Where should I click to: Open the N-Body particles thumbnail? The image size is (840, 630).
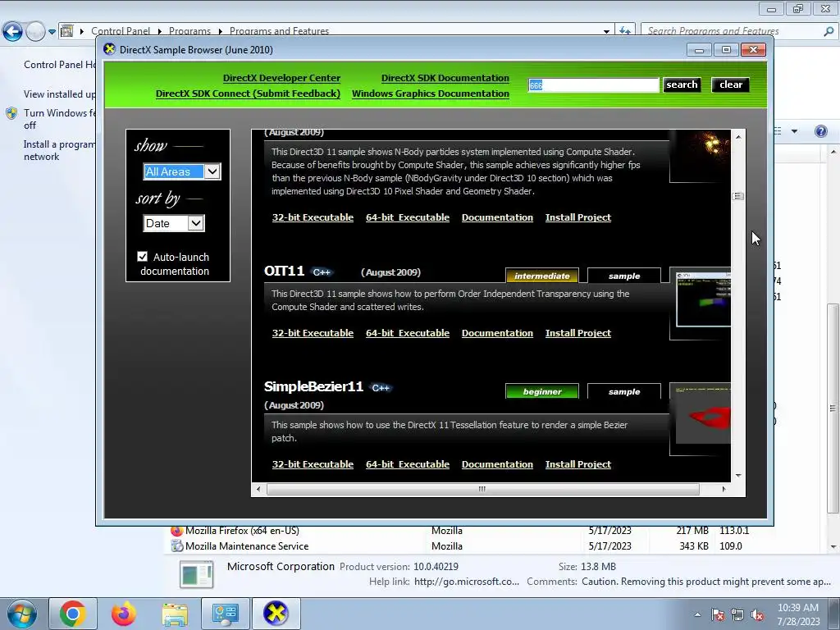[x=701, y=155]
